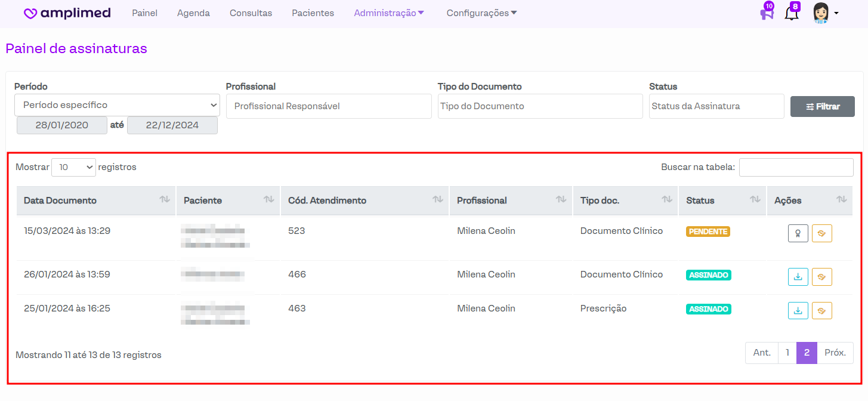Click the Amplimed logo

(67, 13)
